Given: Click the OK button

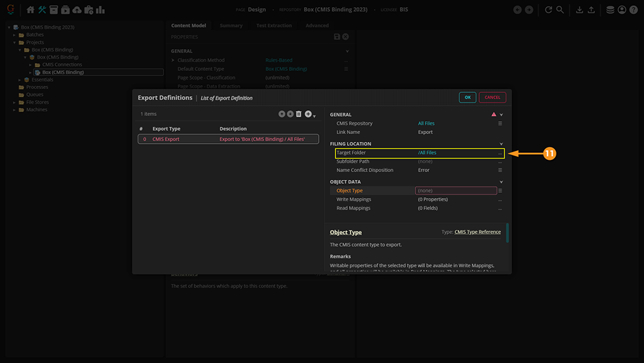Looking at the screenshot, I should tap(468, 97).
